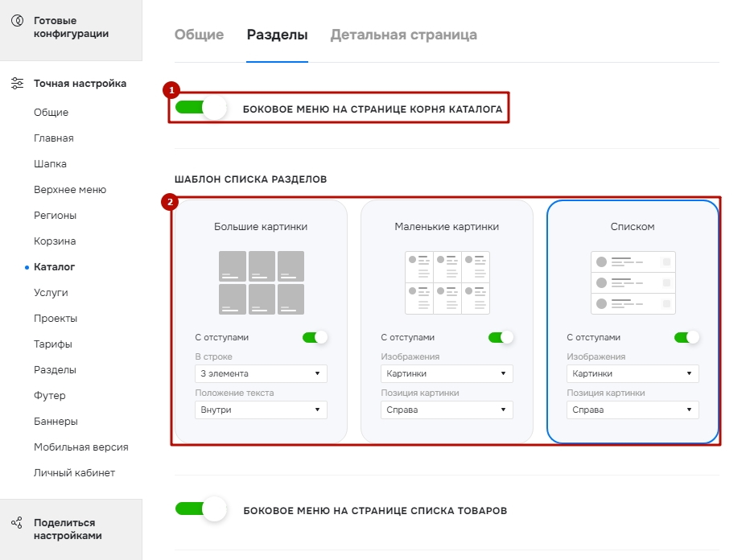This screenshot has width=746, height=560.
Task: Select Каталог in the sidebar
Action: pyautogui.click(x=54, y=267)
